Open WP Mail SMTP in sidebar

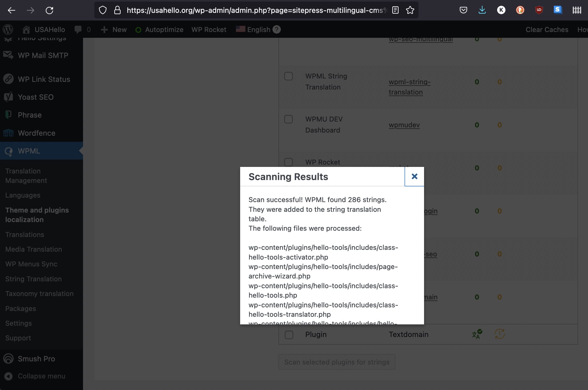pyautogui.click(x=42, y=55)
